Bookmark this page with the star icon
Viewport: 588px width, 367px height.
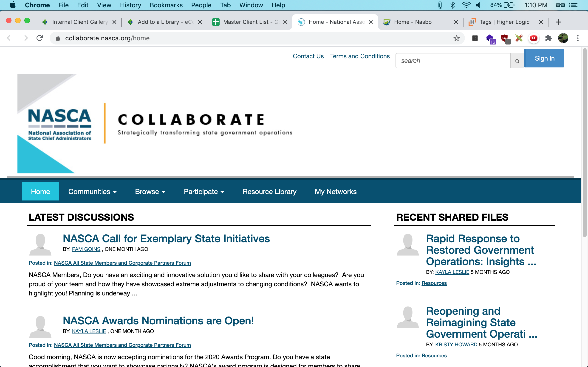tap(457, 38)
